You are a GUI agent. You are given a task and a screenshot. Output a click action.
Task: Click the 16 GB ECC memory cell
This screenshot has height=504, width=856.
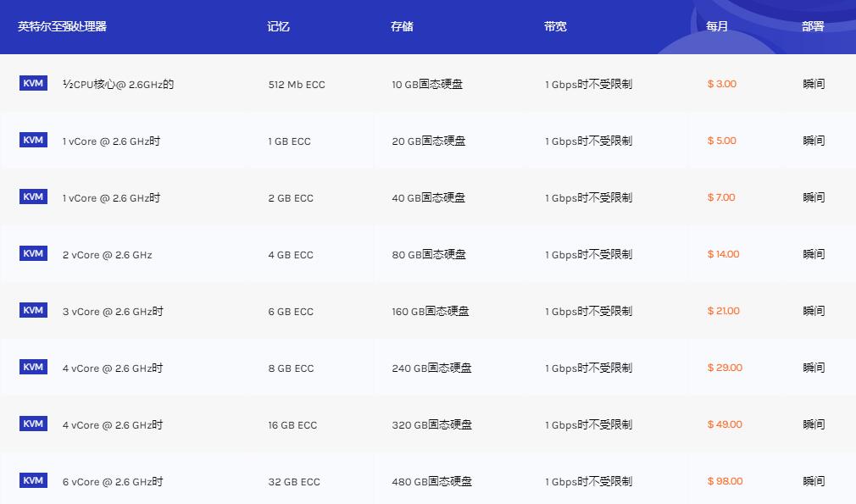click(x=292, y=425)
